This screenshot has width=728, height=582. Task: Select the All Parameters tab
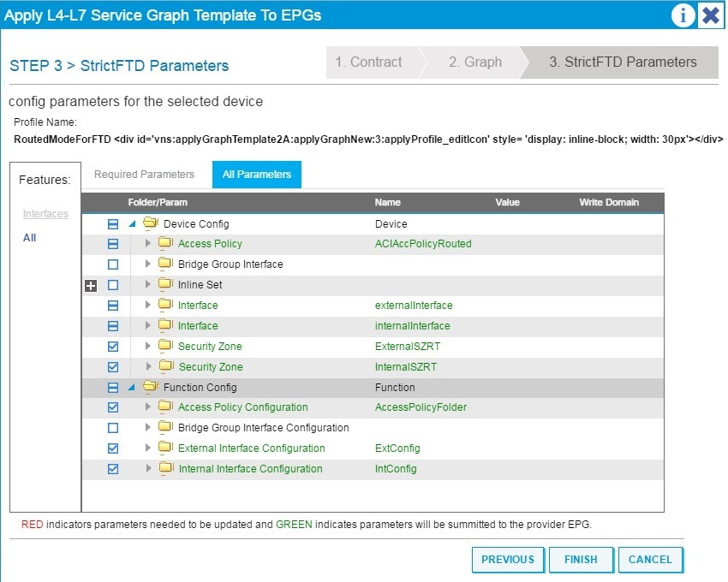click(x=257, y=175)
